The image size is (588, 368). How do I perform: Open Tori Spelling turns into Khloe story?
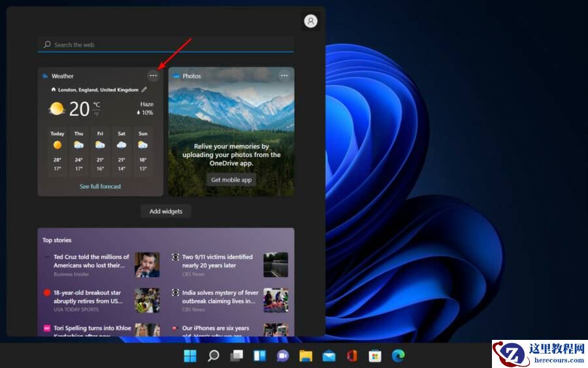tap(92, 330)
